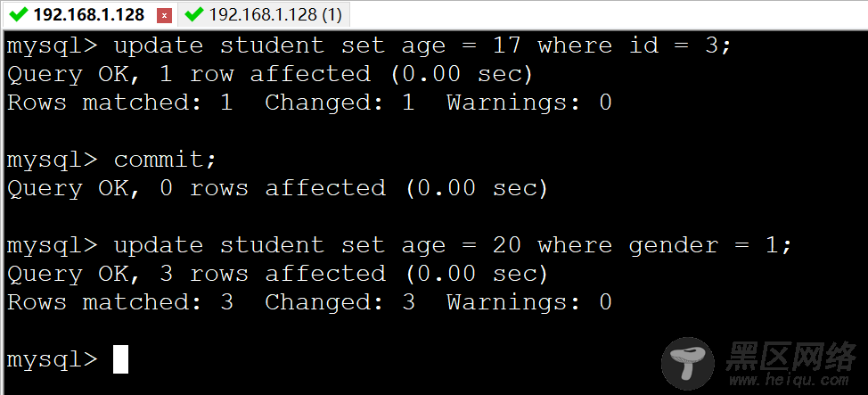Open the 192.168.1.128 (1) session tab
Screen dimensions: 868x395
tap(264, 14)
